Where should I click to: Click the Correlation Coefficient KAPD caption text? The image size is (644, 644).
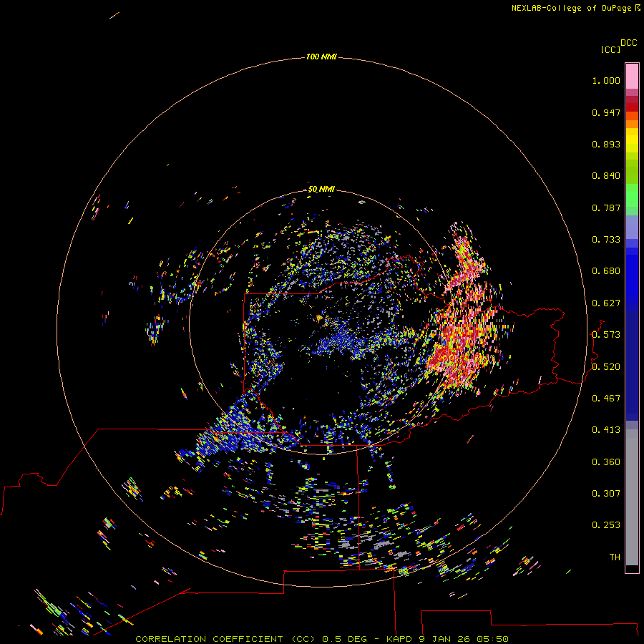tap(322, 639)
